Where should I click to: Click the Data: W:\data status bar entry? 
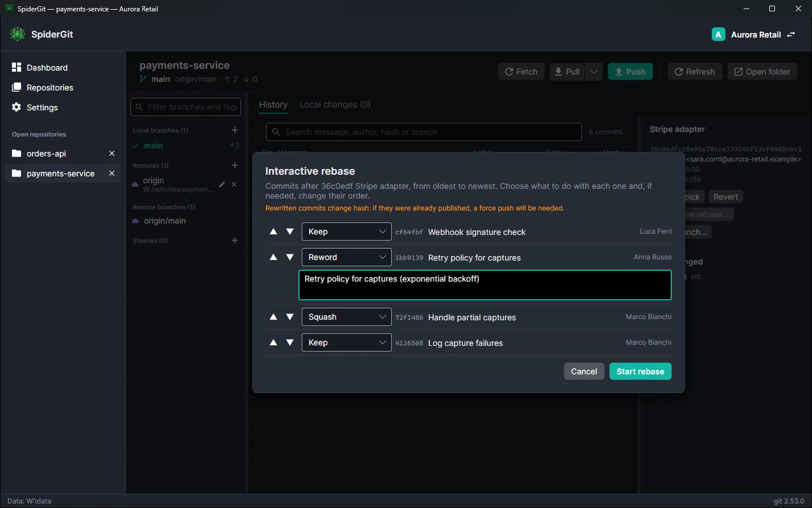[30, 501]
